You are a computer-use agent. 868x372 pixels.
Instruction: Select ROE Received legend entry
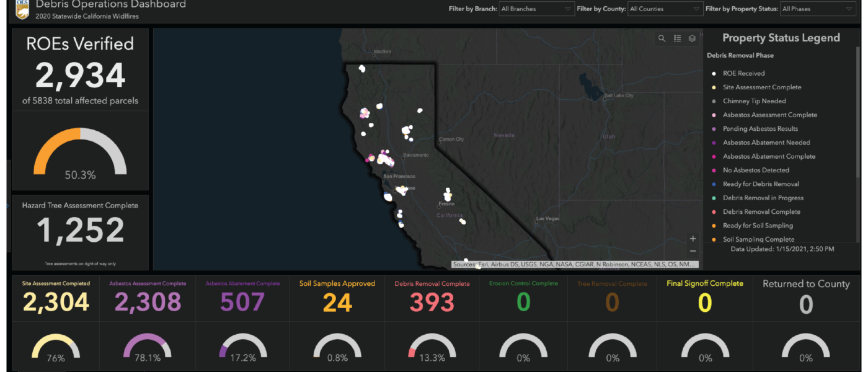click(x=743, y=73)
